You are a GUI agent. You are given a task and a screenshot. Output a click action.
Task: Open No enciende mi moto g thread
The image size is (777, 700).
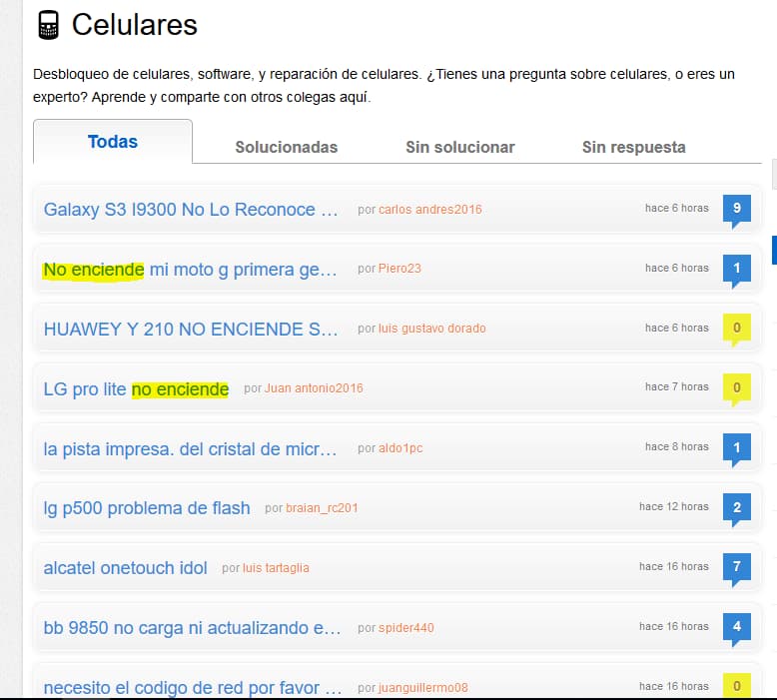[x=191, y=270]
